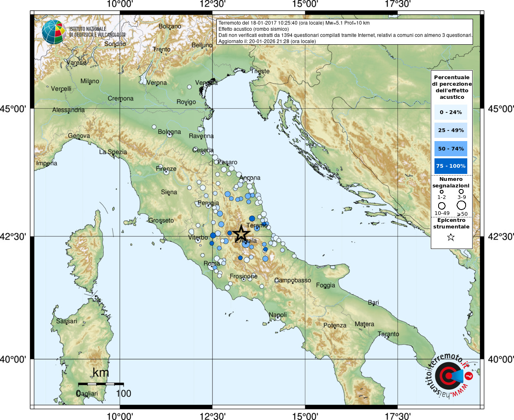Select the 0 - 24% color swatch
This screenshot has width=514, height=420.
pyautogui.click(x=451, y=112)
